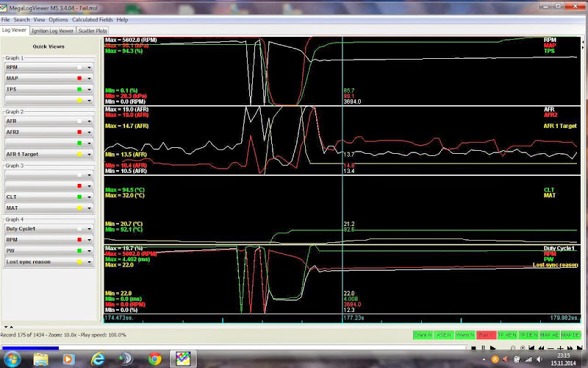The image size is (588, 368).
Task: Click the TP AE N status indicator
Action: (507, 335)
